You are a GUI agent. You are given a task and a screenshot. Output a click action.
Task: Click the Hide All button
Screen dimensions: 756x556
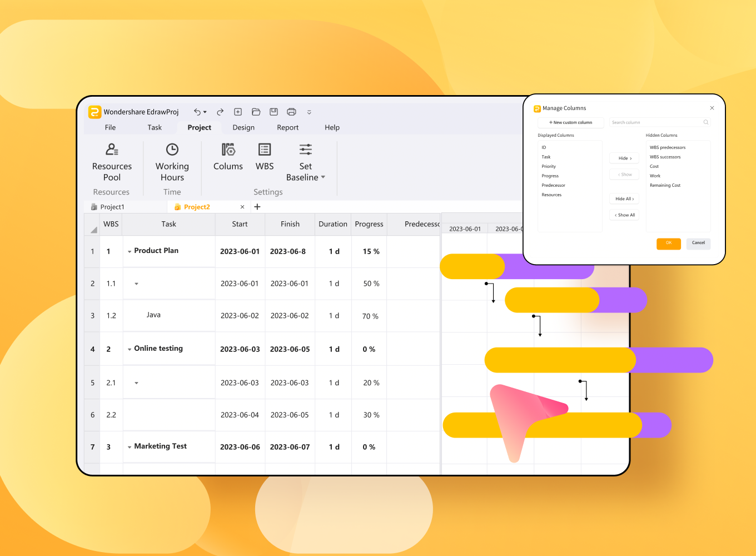pyautogui.click(x=625, y=199)
